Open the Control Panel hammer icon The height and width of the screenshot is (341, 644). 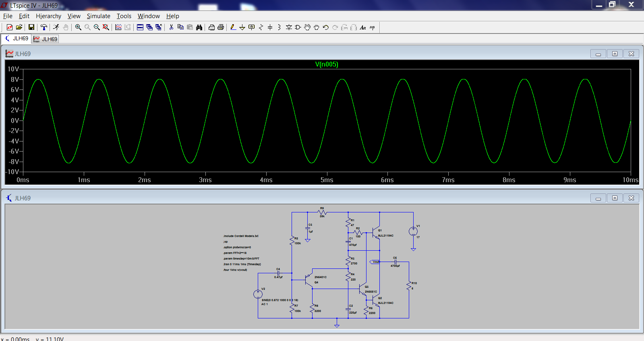[x=44, y=27]
